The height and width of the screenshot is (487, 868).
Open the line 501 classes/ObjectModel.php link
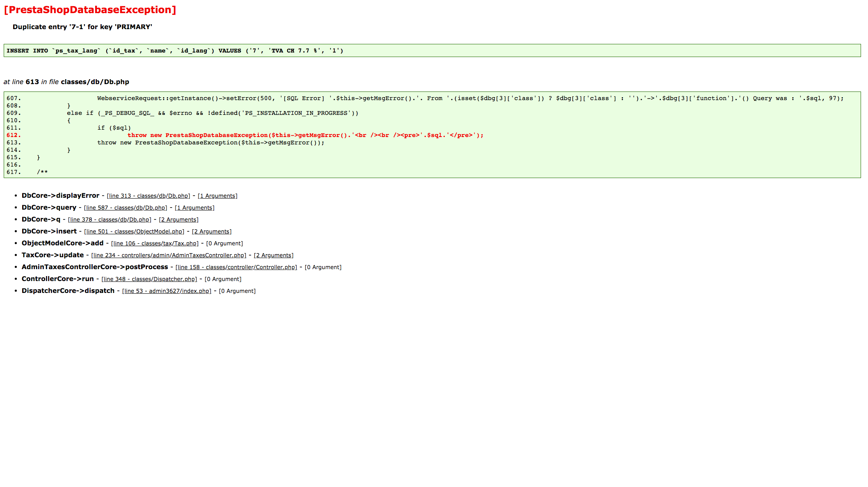pos(134,232)
